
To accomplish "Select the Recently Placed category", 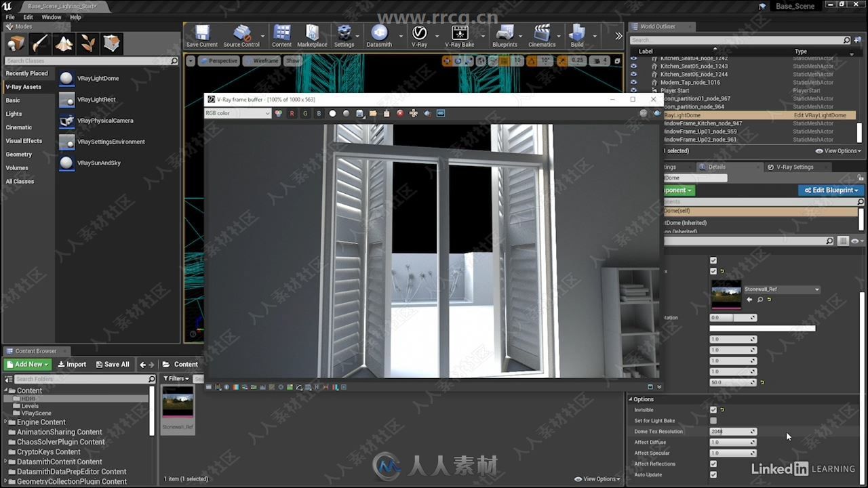I will point(27,73).
